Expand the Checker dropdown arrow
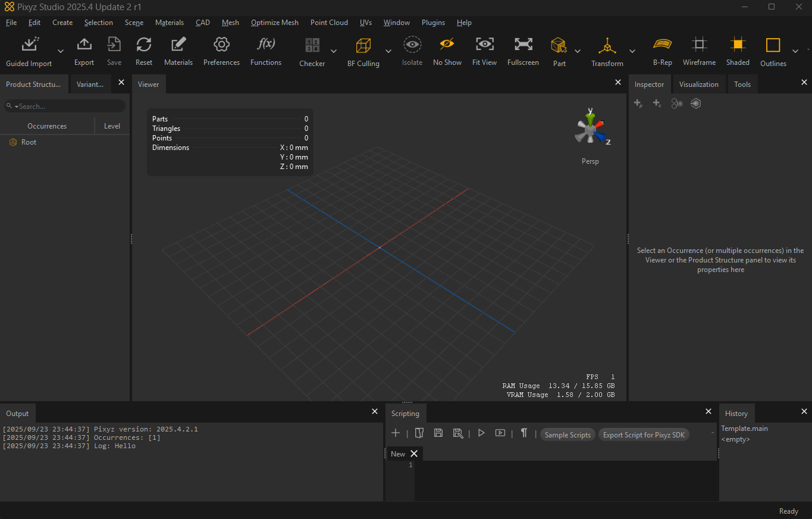Viewport: 812px width, 519px height. click(x=334, y=51)
